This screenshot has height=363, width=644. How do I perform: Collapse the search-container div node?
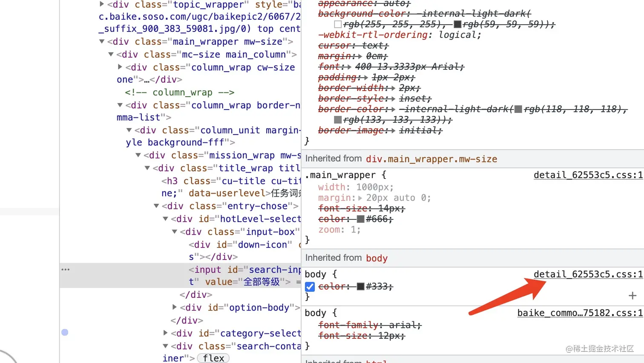(x=165, y=346)
